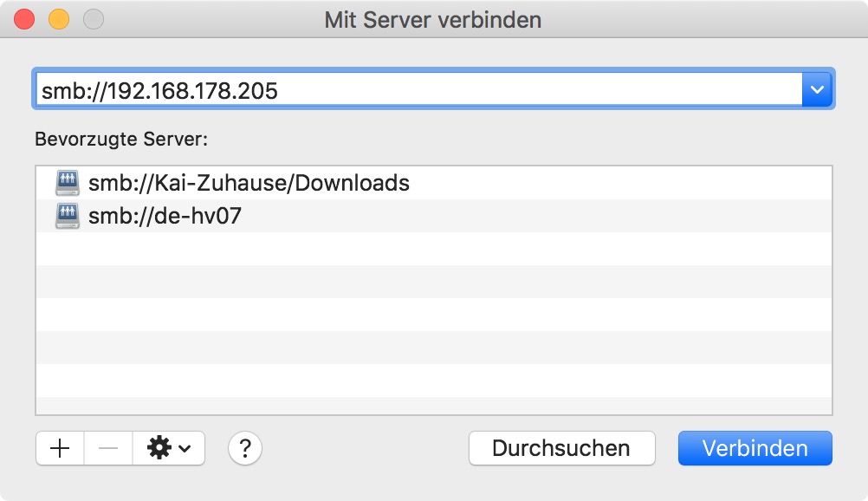868x501 pixels.
Task: Open help with the question mark button
Action: (245, 448)
